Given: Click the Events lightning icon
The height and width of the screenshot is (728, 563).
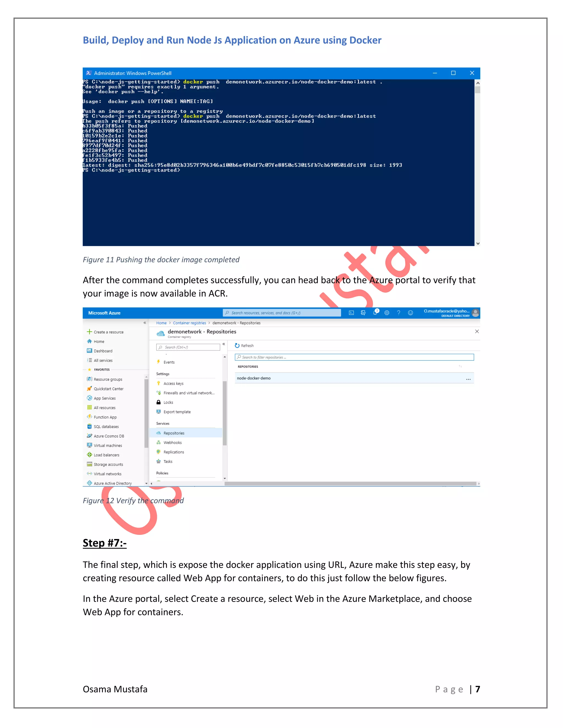Looking at the screenshot, I should coord(159,362).
